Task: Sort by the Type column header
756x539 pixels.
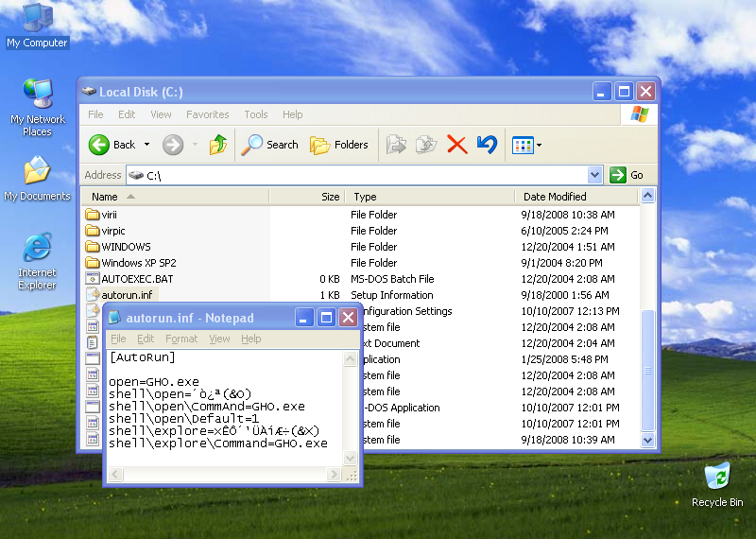Action: [x=430, y=197]
